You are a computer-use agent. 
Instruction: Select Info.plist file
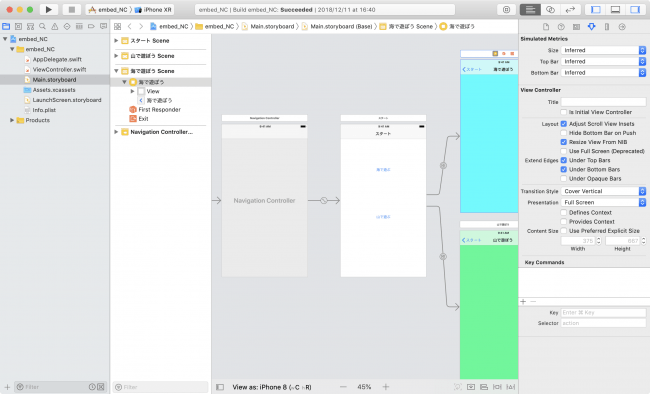click(x=44, y=110)
